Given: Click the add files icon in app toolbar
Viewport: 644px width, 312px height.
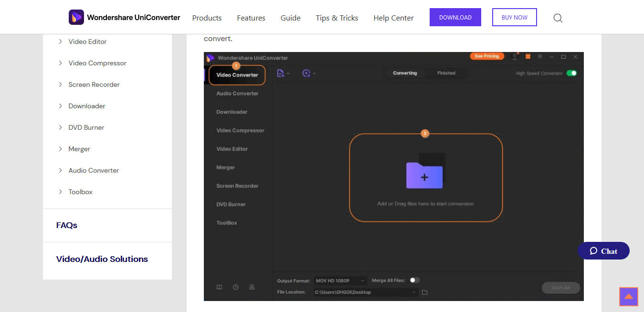Looking at the screenshot, I should point(280,73).
